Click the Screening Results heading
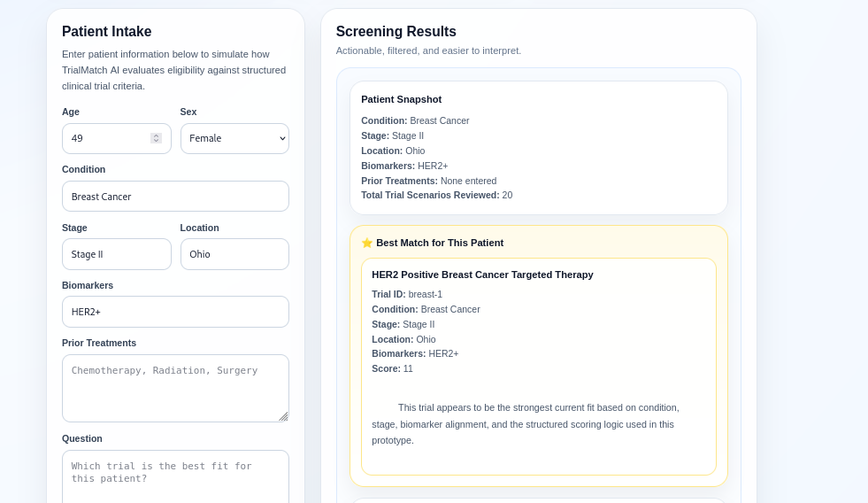868x503 pixels. pyautogui.click(x=396, y=32)
